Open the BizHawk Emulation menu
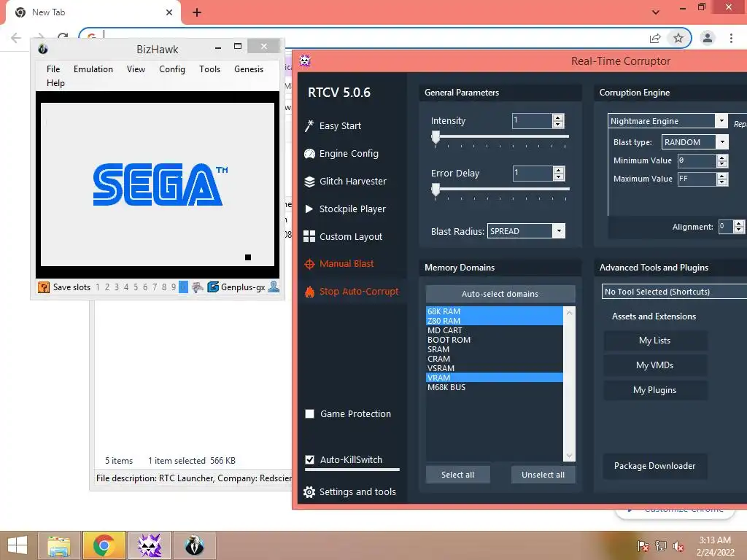 pos(93,69)
